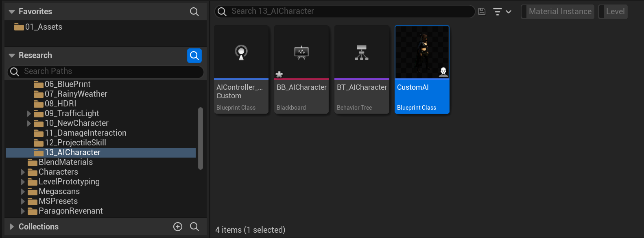This screenshot has height=238, width=644.
Task: Select the BT_AICharacter behavior tree asset
Action: 362,69
